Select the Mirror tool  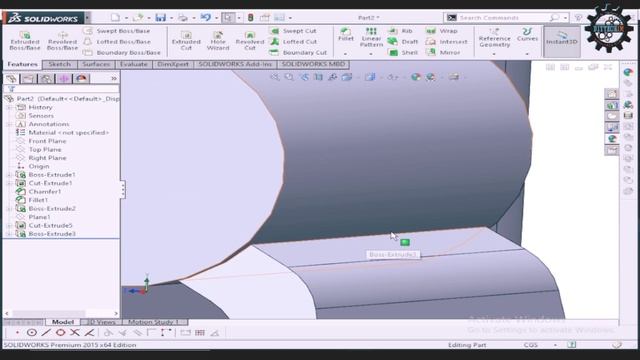[443, 53]
